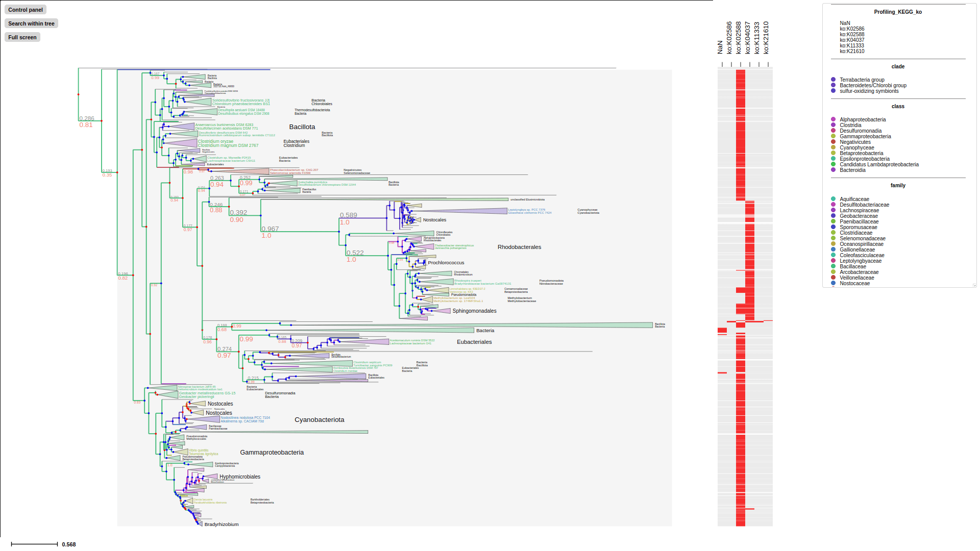The image size is (980, 551).
Task: Click ko:K02586 in the legend list
Action: tap(852, 29)
